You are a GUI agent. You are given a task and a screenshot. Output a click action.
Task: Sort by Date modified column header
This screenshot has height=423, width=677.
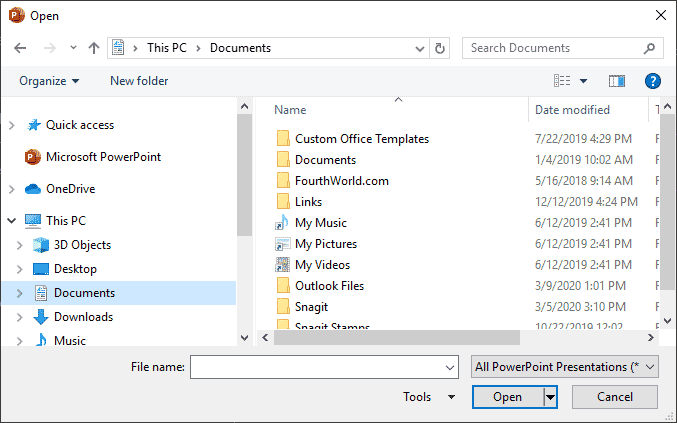[x=572, y=110]
